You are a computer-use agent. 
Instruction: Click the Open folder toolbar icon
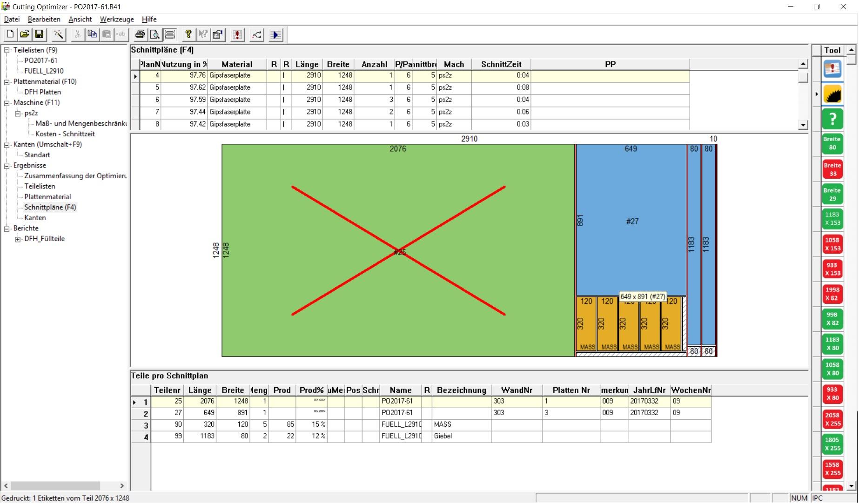25,34
